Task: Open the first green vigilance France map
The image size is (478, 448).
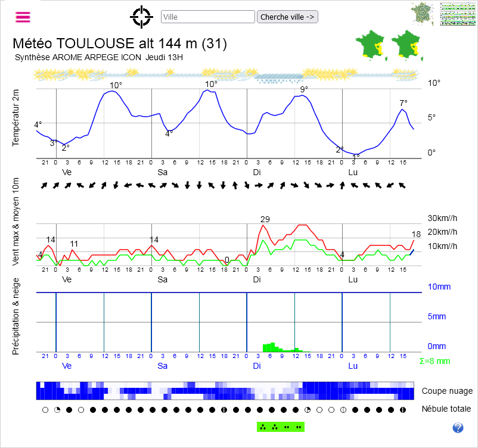Action: coord(371,45)
